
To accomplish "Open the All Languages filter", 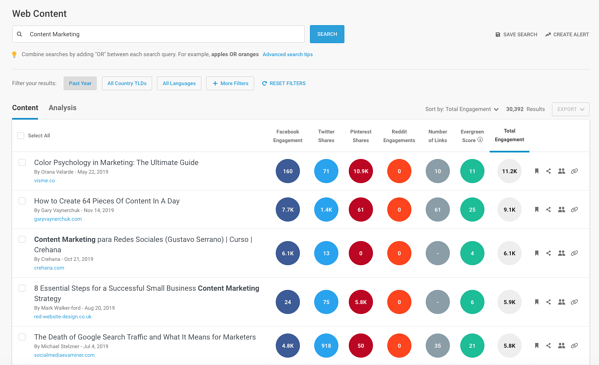I will pyautogui.click(x=179, y=83).
